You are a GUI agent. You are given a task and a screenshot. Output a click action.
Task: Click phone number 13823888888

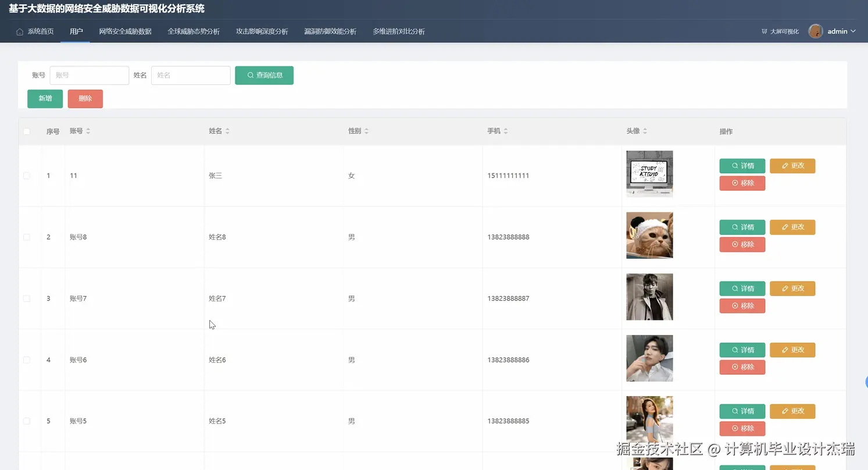[508, 237]
